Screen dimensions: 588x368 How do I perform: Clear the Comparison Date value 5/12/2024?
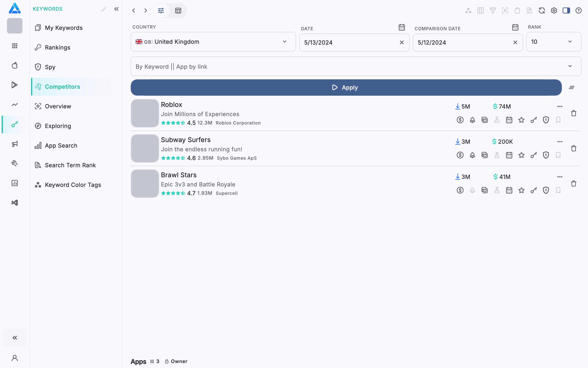[515, 43]
